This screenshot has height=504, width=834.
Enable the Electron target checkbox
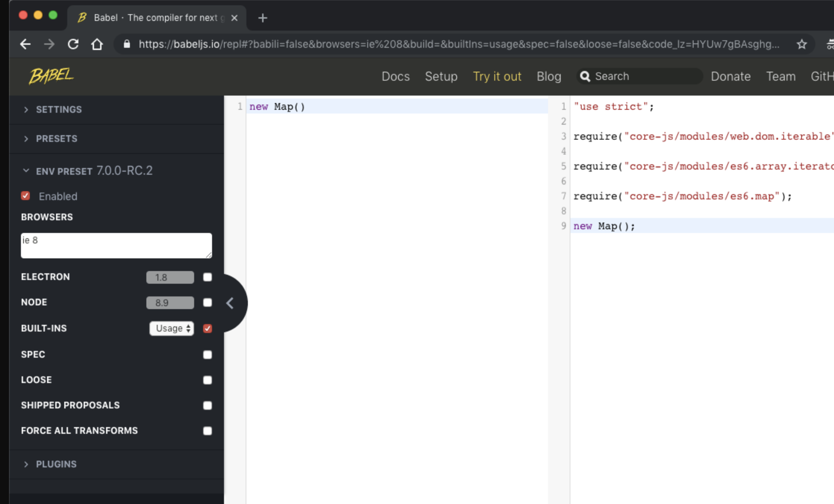coord(207,277)
